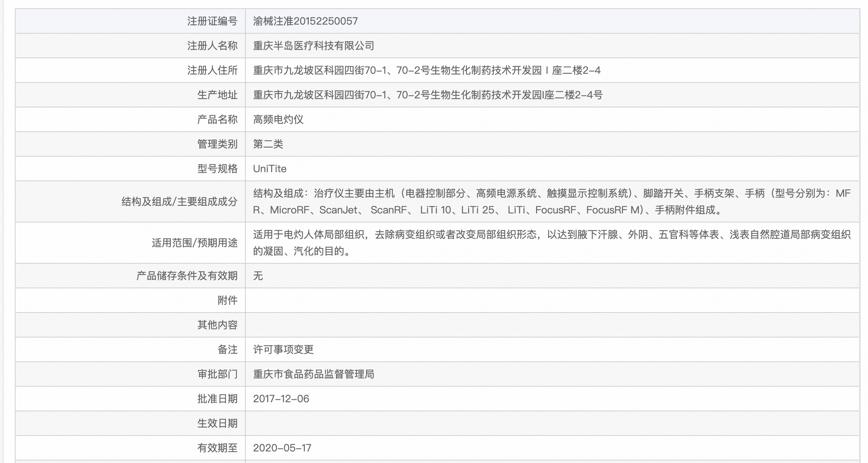
Task: Click the 适用范围/预期用途 label
Action: (x=194, y=243)
